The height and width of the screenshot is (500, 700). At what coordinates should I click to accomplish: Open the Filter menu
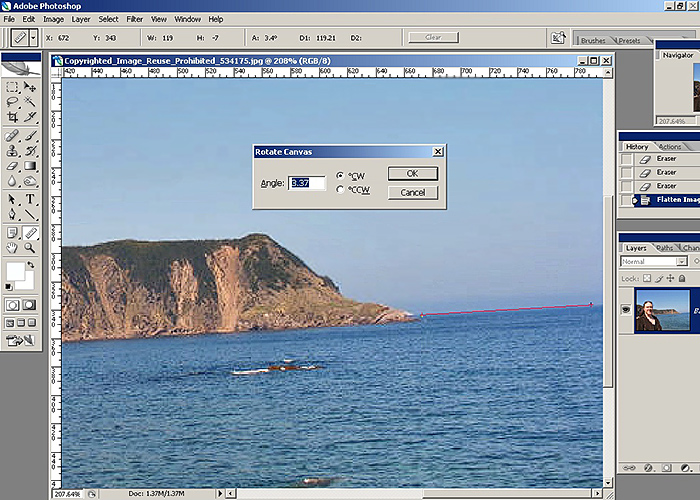[x=134, y=19]
